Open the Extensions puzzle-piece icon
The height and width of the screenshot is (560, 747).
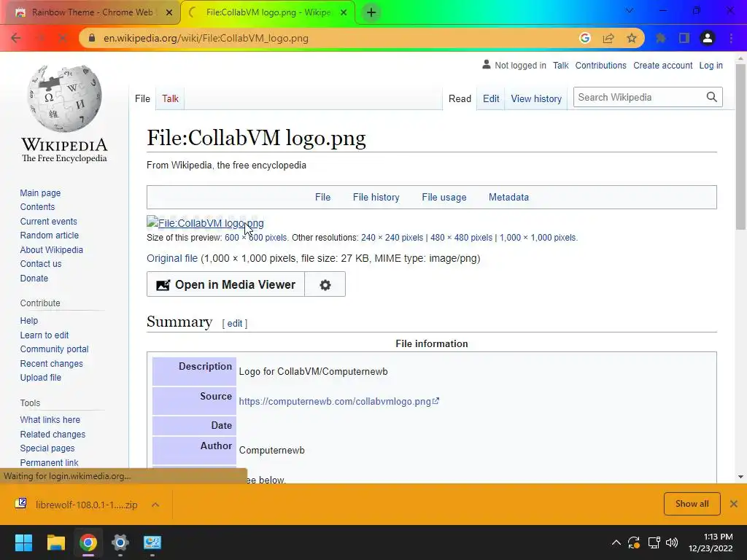(661, 38)
